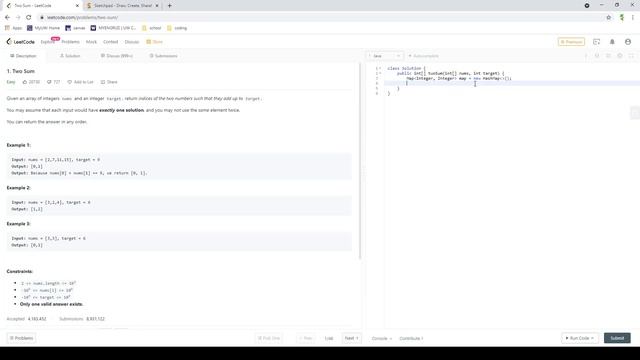Open the Problems list button
This screenshot has height=360, width=640.
click(x=21, y=338)
